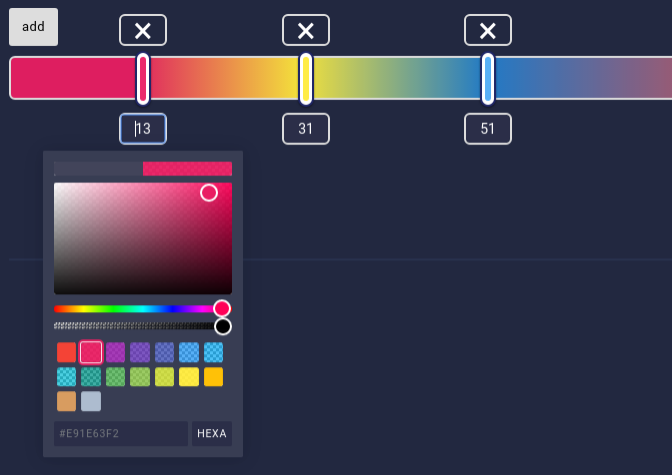
Task: Pick the purple color swatch
Action: [x=115, y=352]
